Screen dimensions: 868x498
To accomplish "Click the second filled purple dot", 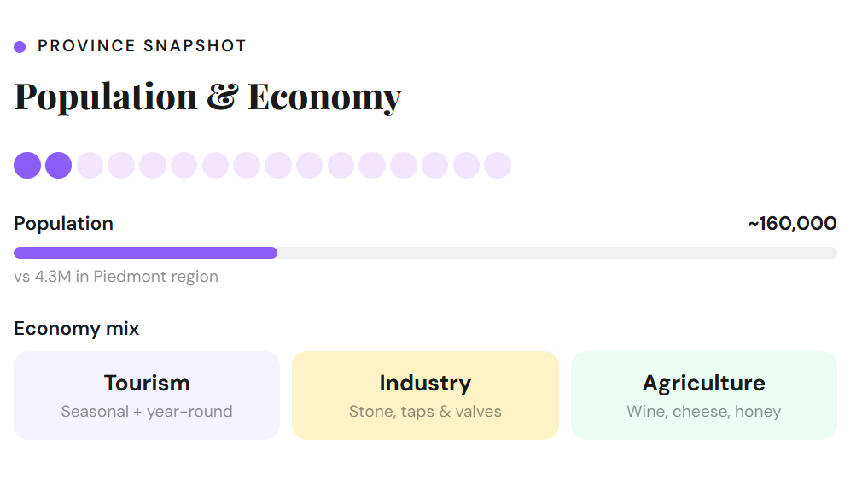I will tap(58, 165).
